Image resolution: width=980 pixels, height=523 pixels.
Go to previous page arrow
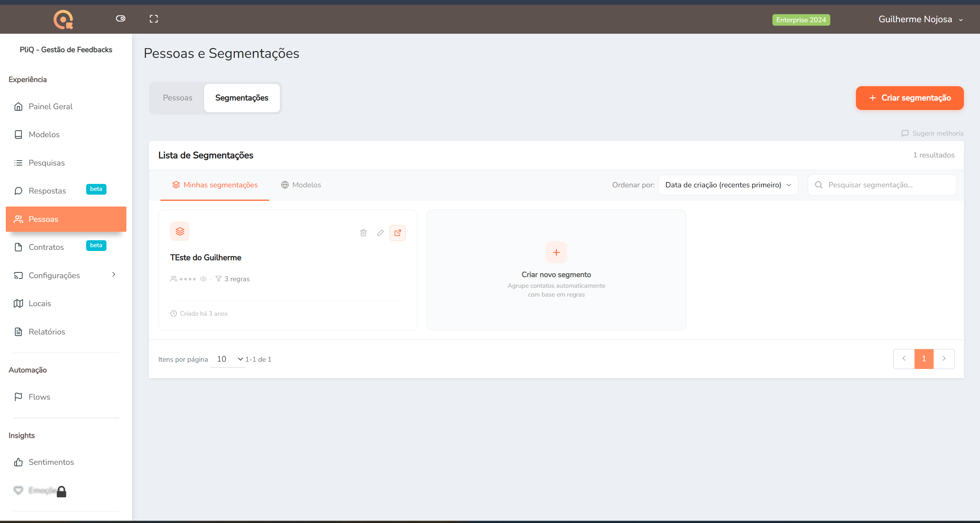[x=904, y=359]
